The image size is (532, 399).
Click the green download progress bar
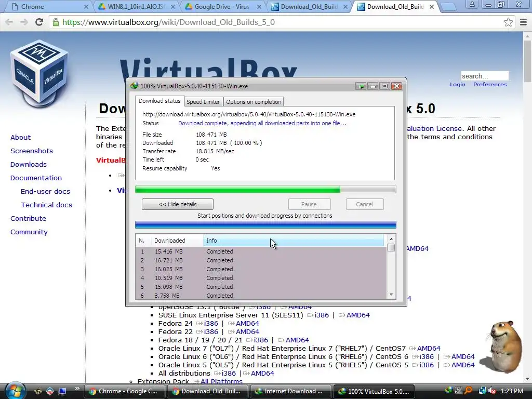tap(265, 189)
